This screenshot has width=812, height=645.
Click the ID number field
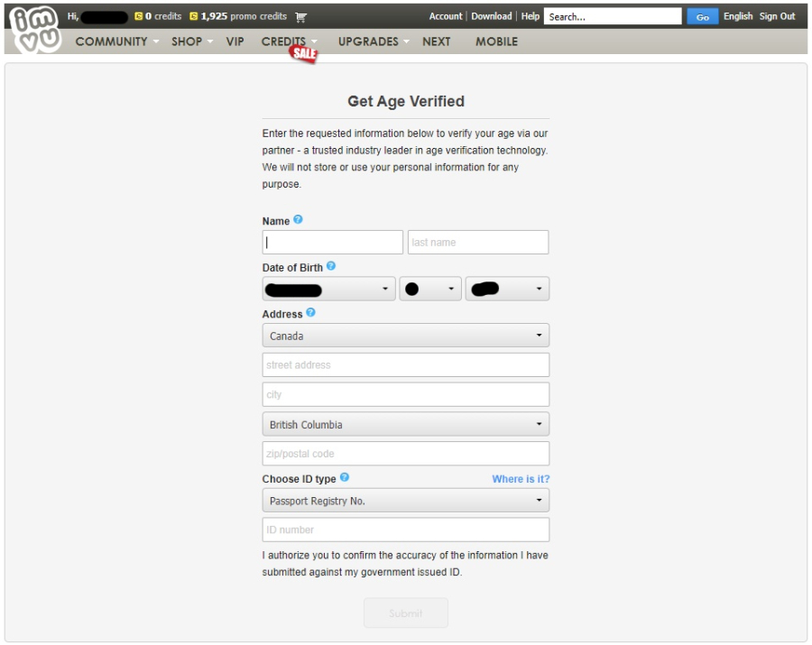pos(406,530)
